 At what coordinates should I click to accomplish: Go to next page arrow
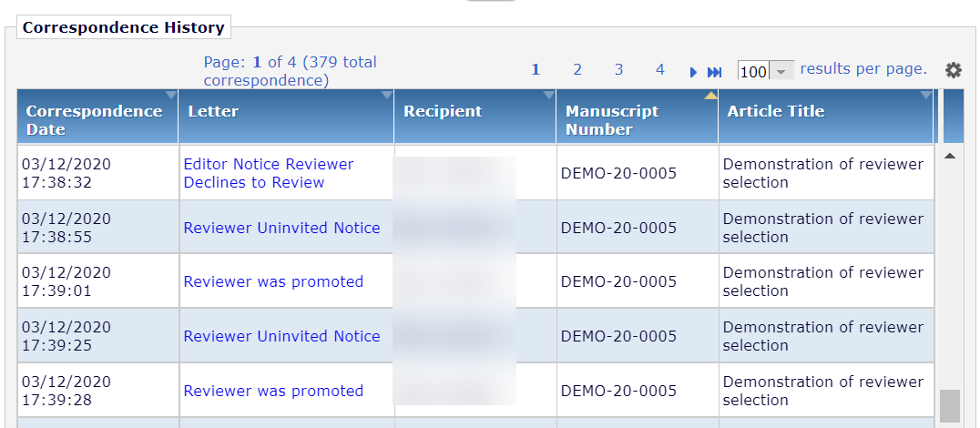tap(693, 73)
